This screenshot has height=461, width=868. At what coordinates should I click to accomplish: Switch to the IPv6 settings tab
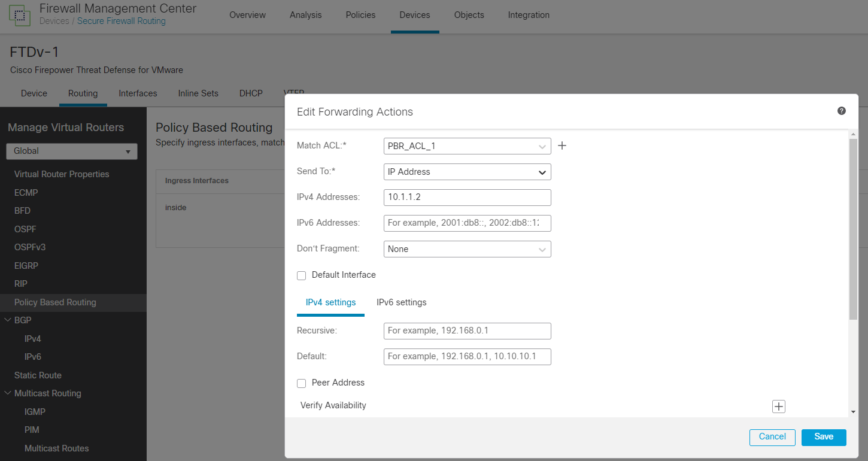point(402,302)
